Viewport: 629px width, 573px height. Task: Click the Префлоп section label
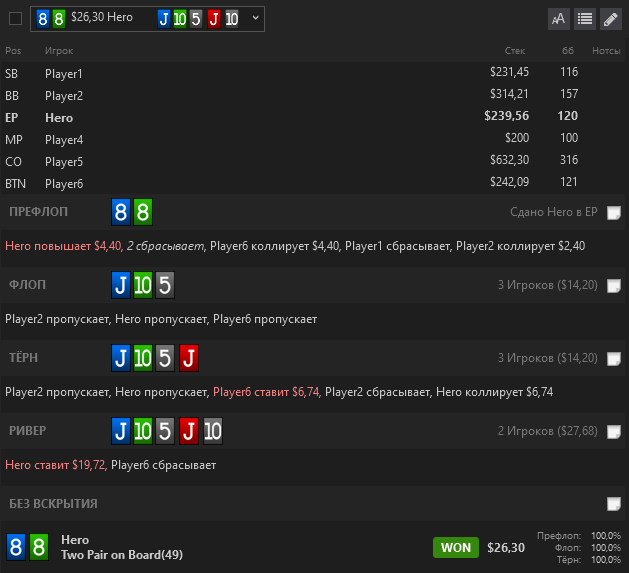tap(39, 212)
